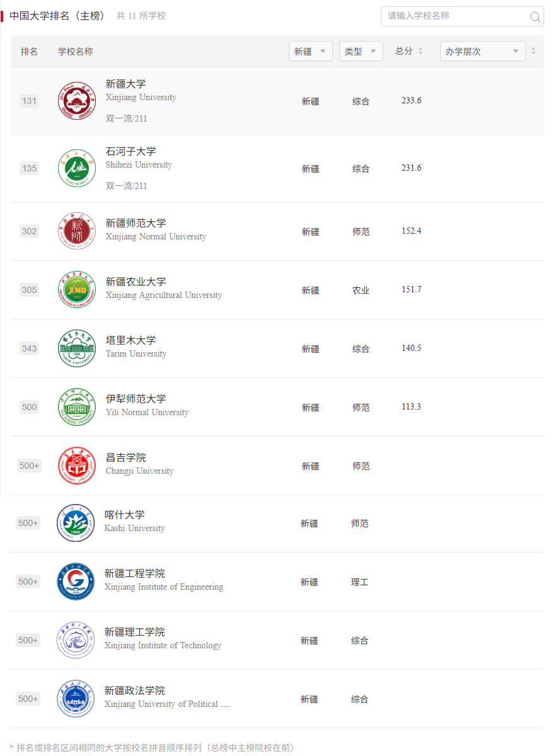Click the sort arrows beside 办学层次
This screenshot has width=553, height=756.
coord(533,51)
